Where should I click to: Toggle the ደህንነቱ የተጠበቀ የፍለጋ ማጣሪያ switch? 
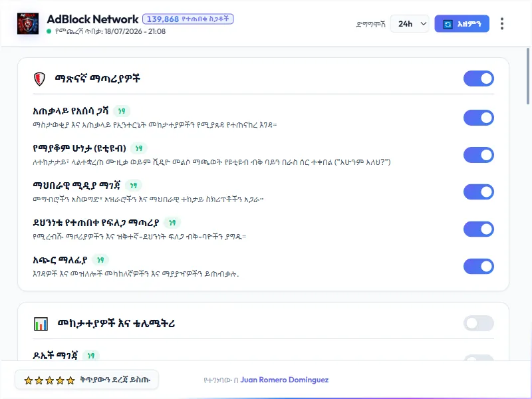(x=478, y=229)
